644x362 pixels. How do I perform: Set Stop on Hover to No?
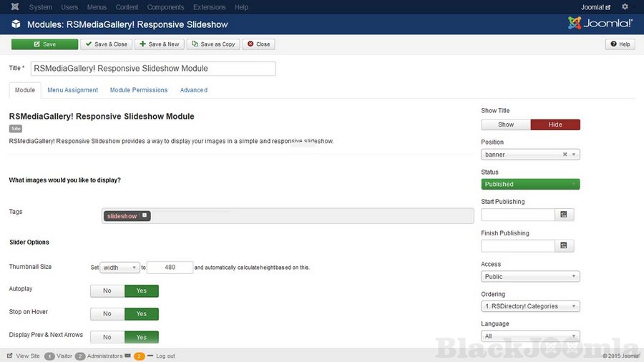107,314
